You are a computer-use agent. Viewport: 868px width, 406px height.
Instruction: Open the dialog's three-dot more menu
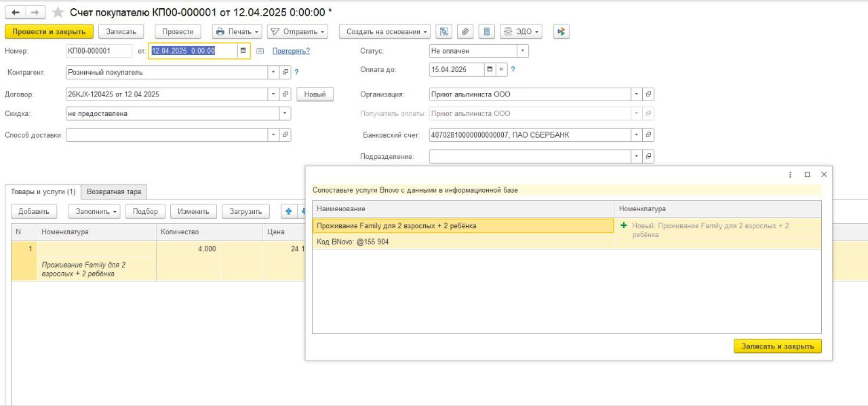[790, 174]
